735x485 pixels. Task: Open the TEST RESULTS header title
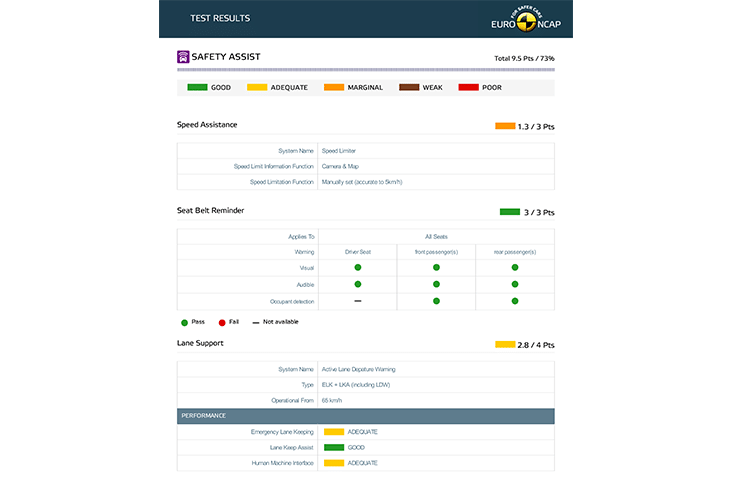[x=220, y=18]
